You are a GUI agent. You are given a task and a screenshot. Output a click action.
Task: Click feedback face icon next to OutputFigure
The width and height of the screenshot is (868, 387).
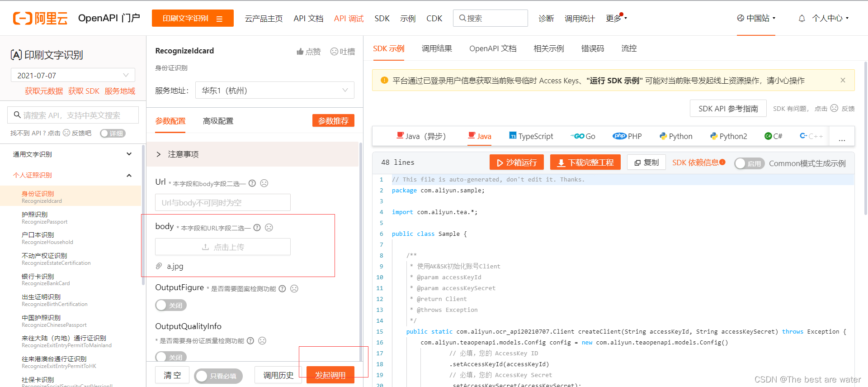click(x=294, y=289)
